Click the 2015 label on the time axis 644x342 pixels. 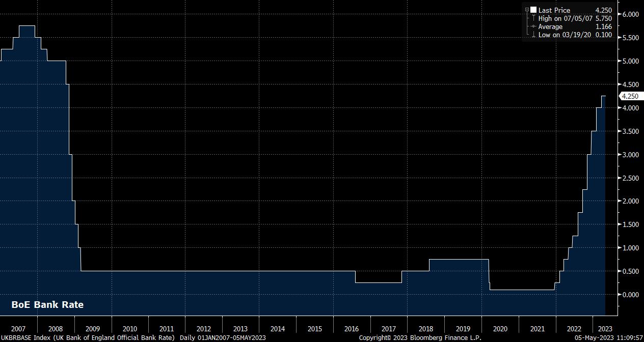(x=315, y=329)
